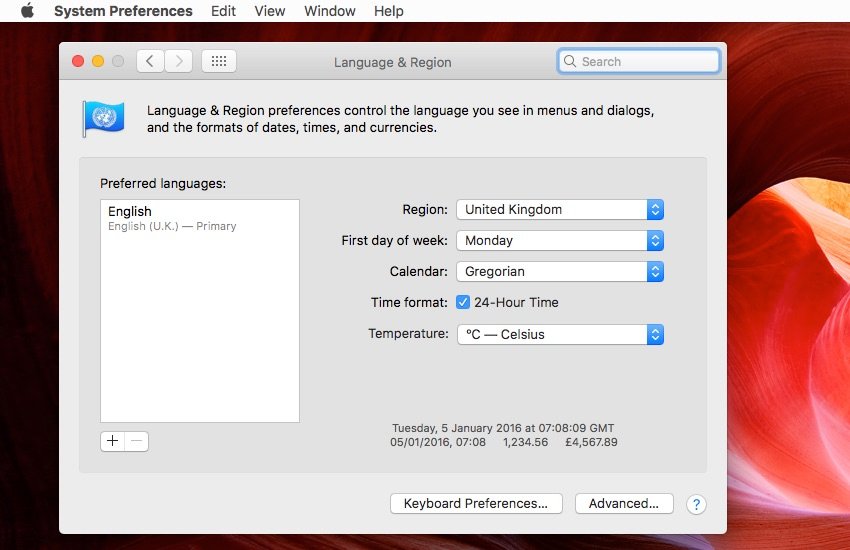This screenshot has width=850, height=550.
Task: Open the Edit menu
Action: [x=223, y=11]
